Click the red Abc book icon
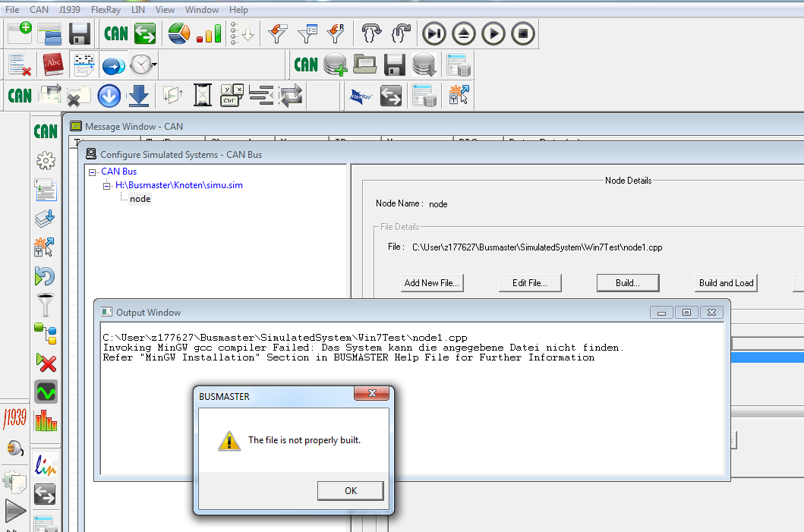 [x=53, y=65]
